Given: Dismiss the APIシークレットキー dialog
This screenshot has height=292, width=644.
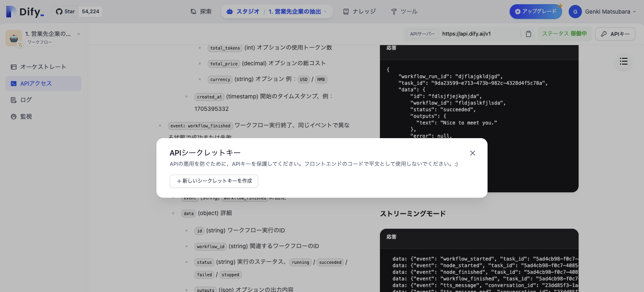Looking at the screenshot, I should point(472,153).
